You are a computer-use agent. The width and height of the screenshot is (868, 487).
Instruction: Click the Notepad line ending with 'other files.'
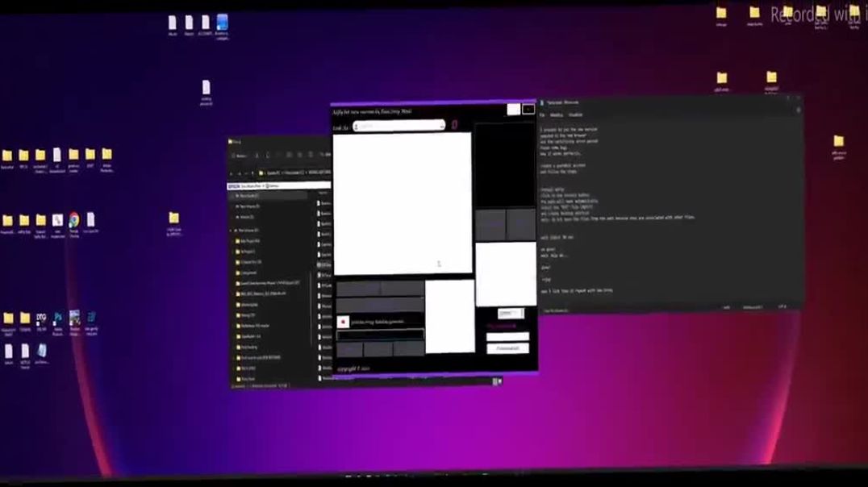coord(617,218)
